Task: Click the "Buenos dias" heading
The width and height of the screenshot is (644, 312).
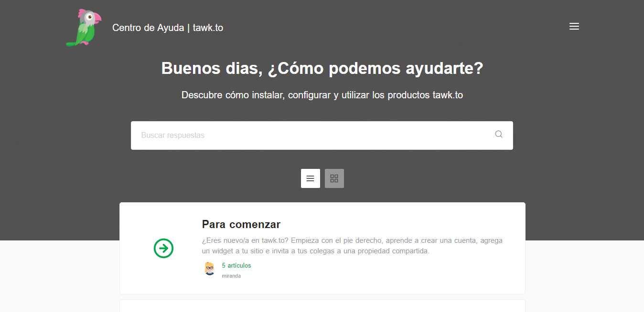Action: click(322, 68)
